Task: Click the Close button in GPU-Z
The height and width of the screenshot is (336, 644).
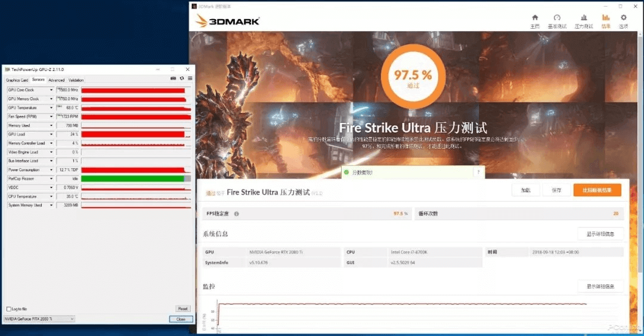Action: click(x=181, y=319)
